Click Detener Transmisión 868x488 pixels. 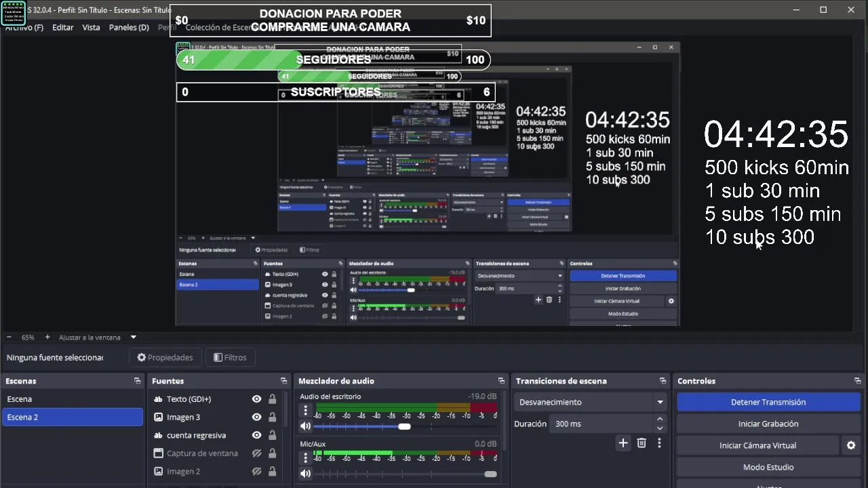tap(768, 402)
